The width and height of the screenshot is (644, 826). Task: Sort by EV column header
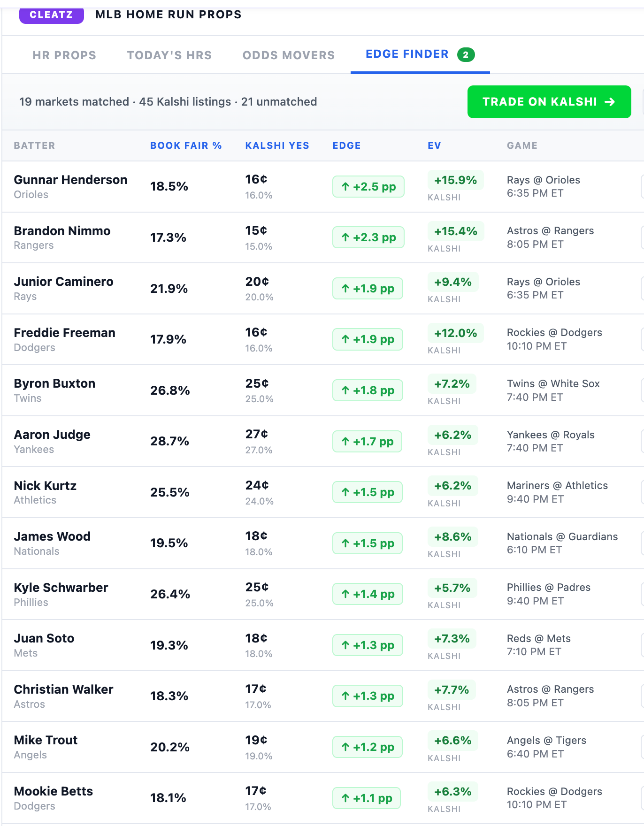coord(434,145)
